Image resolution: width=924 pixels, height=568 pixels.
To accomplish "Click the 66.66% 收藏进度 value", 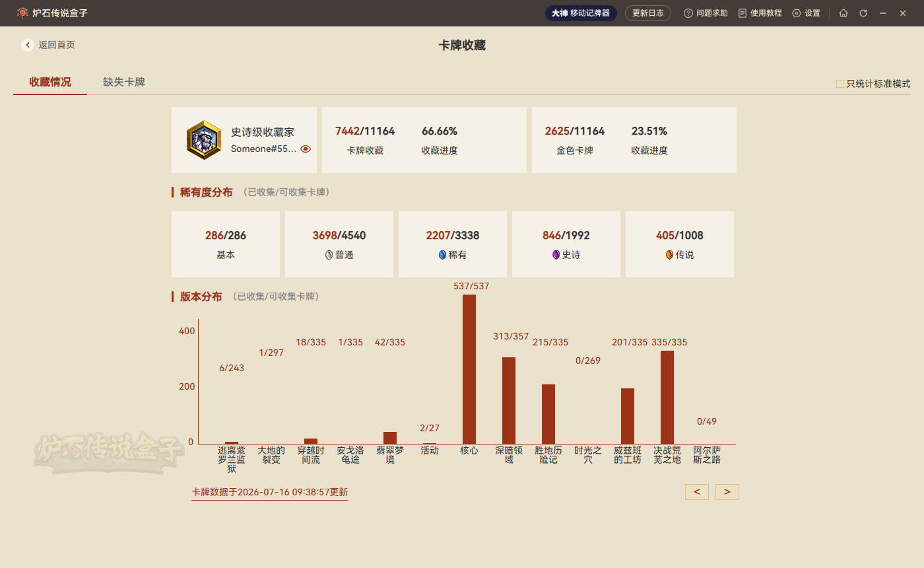I will [440, 131].
